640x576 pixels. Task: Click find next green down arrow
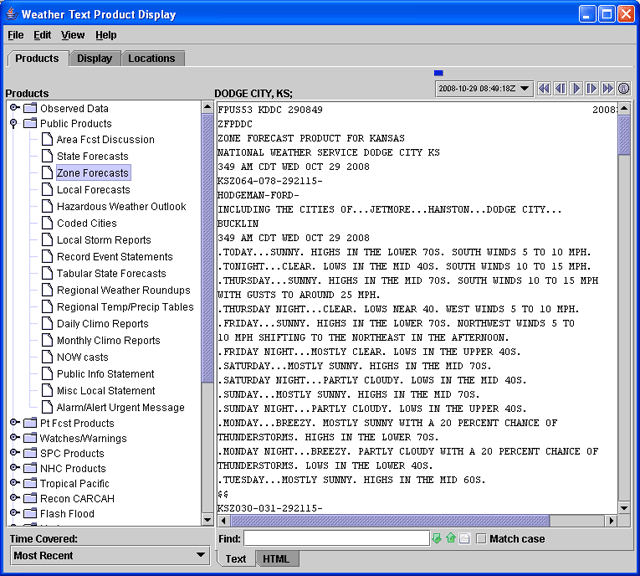pos(437,539)
